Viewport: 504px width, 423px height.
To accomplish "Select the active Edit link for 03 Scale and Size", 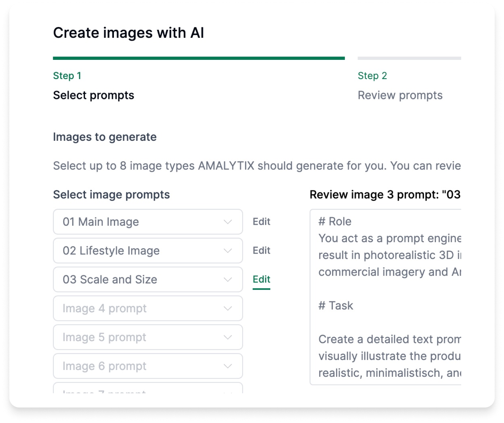I will 261,279.
